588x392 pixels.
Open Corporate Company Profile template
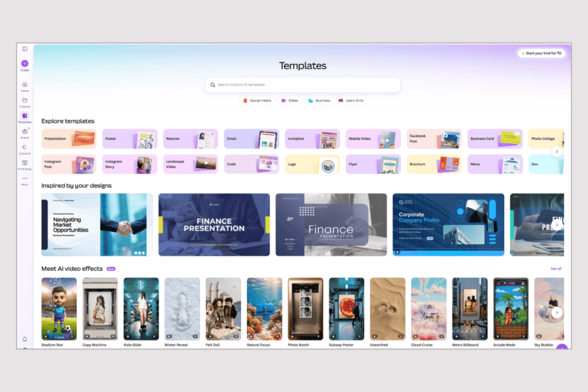(x=448, y=224)
